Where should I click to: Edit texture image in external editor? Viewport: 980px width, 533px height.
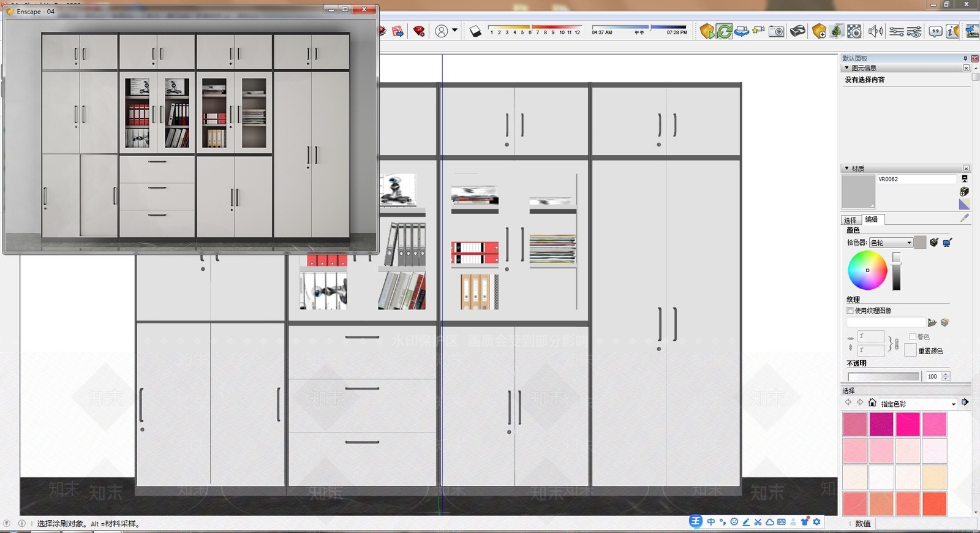945,322
